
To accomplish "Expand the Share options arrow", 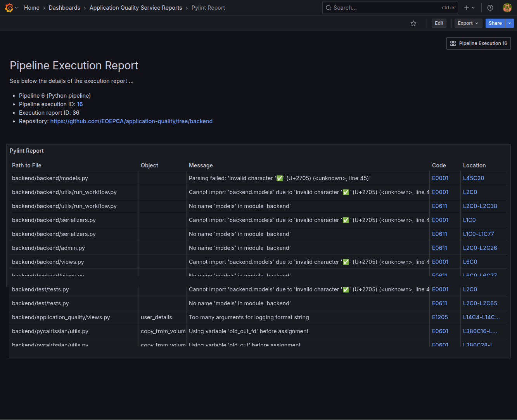I will pos(510,23).
